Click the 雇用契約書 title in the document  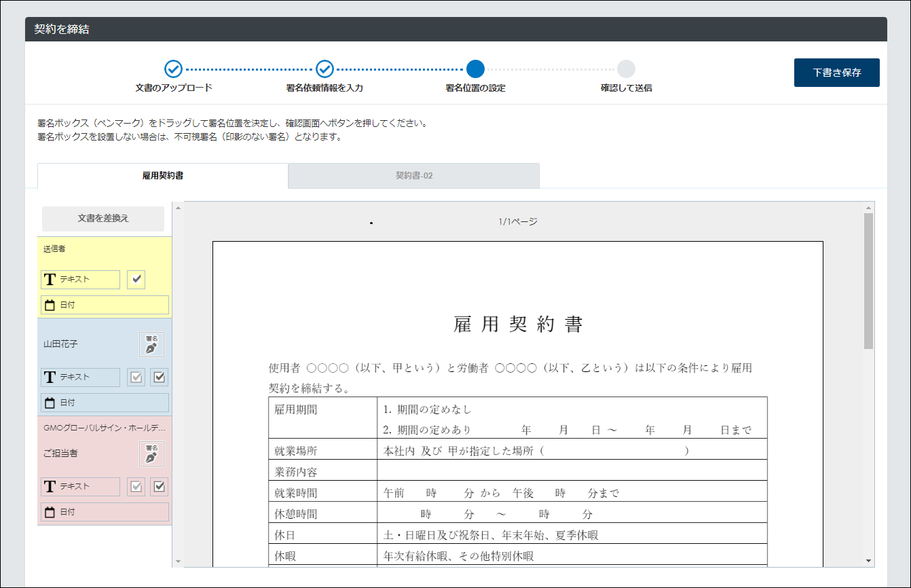[518, 325]
